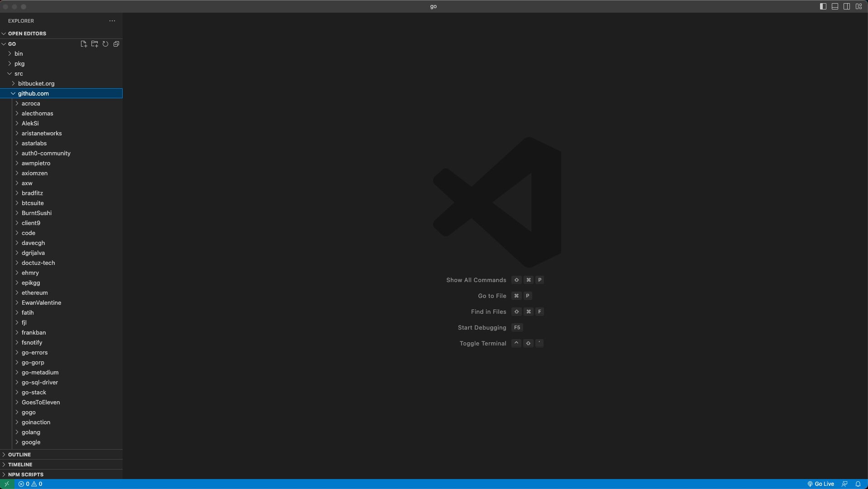Select the davecgh folder
Screen dimensions: 868x489
(61, 243)
